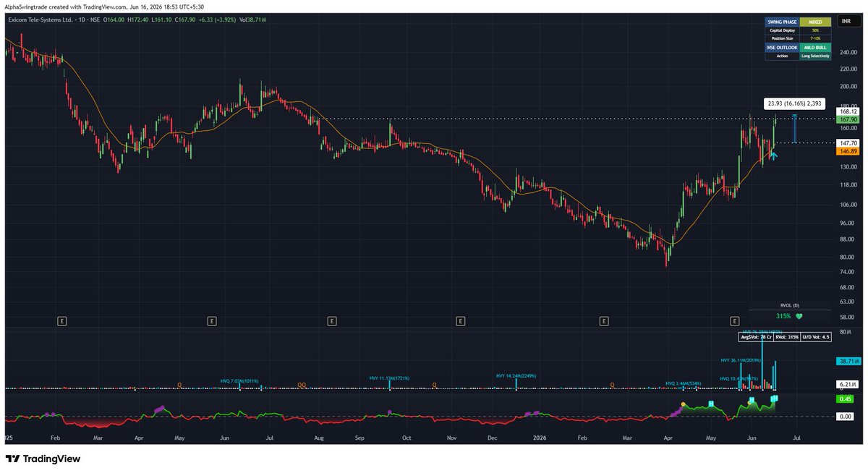Click the HVY 14.24M(2249%) volume label
The width and height of the screenshot is (868, 473).
516,375
